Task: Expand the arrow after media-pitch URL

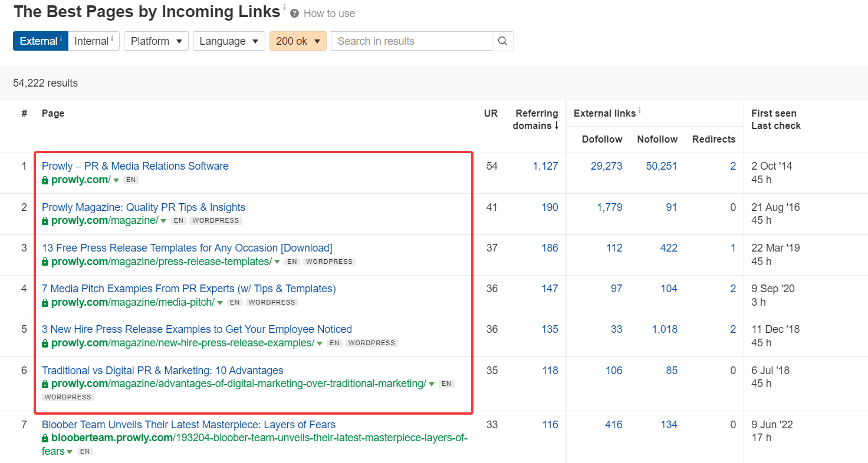Action: click(x=220, y=302)
